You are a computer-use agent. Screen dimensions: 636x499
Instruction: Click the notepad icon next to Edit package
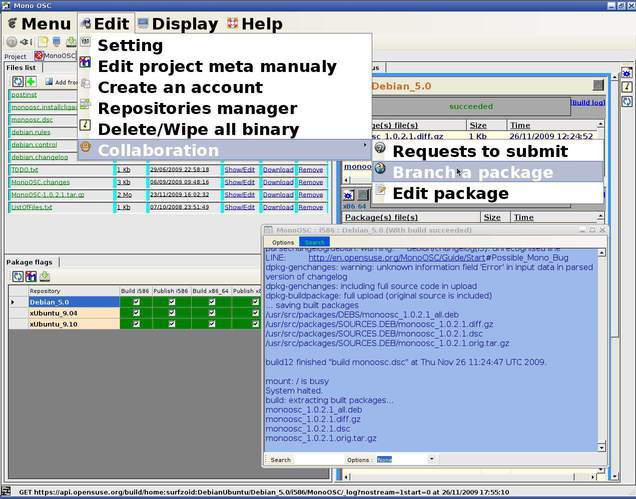tap(380, 189)
